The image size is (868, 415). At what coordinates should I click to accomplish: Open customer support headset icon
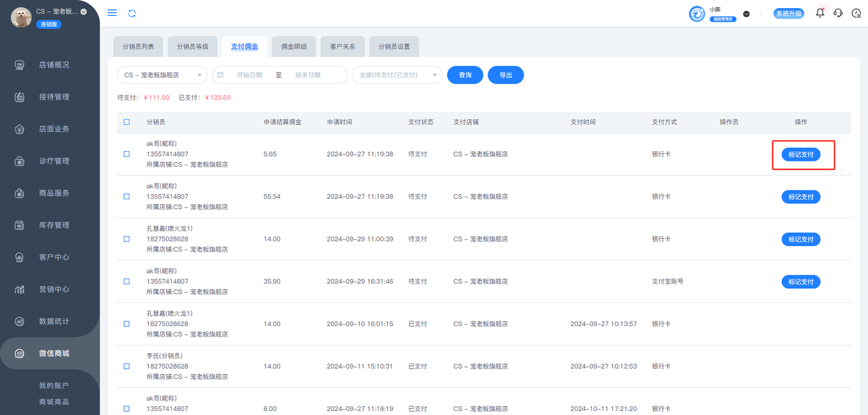(x=838, y=13)
